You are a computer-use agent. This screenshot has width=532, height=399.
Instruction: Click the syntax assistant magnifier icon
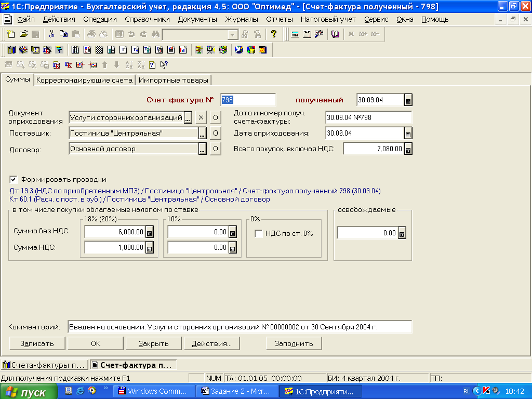pyautogui.click(x=319, y=34)
